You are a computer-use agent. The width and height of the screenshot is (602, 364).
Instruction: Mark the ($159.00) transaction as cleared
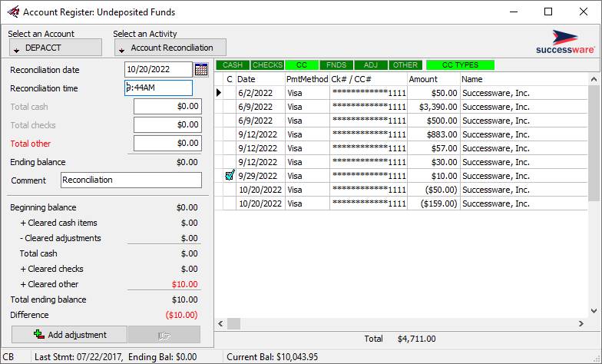(229, 204)
